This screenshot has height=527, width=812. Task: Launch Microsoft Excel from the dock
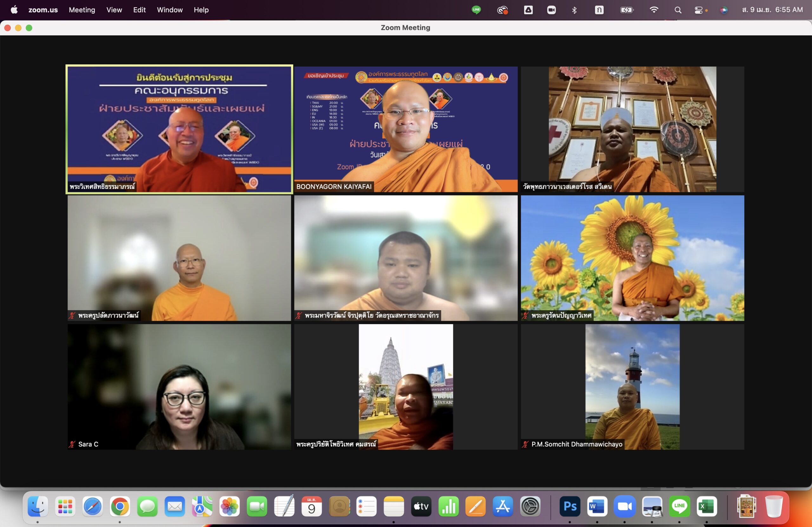click(x=706, y=506)
